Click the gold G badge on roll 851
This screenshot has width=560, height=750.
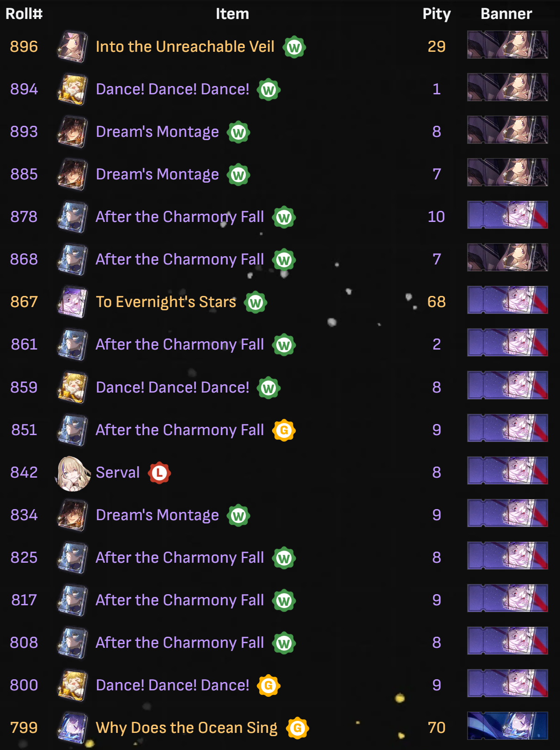[x=284, y=430]
